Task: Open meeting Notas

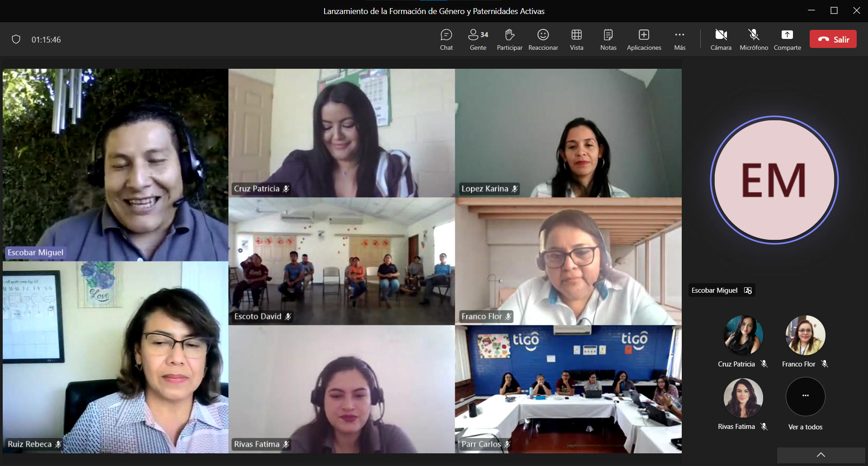Action: (x=608, y=39)
